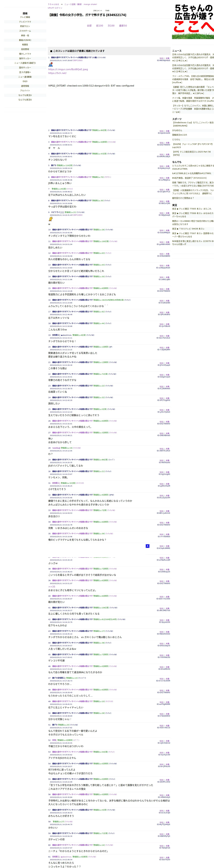
Task: Show the latest 50 posts (最新50)
Action: [x=123, y=26]
